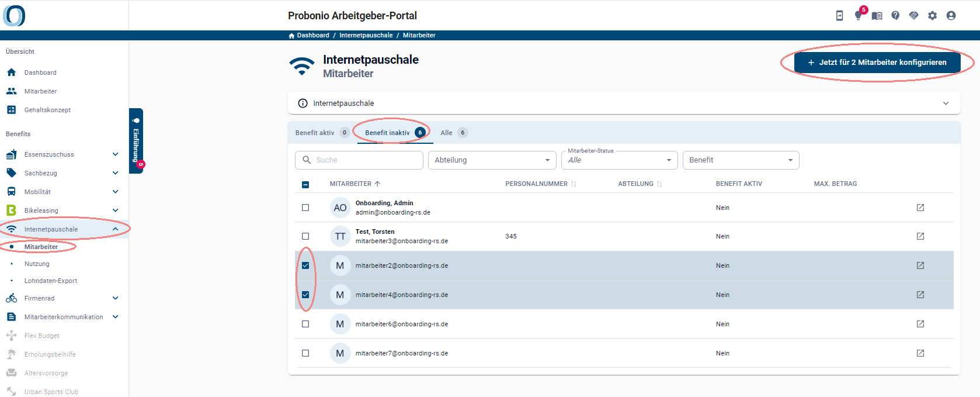Click Jetzt für 2 Mitarbeiter konfigurieren
This screenshot has width=980, height=397.
[x=877, y=63]
